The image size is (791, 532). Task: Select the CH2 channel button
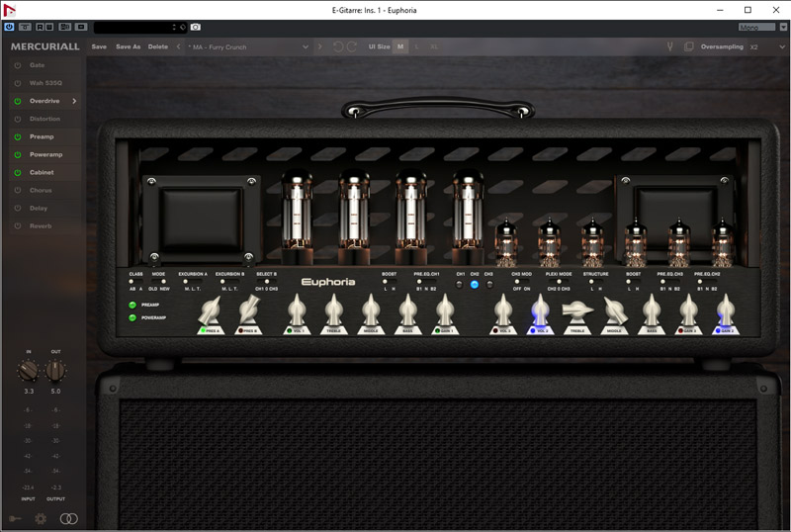coord(474,285)
